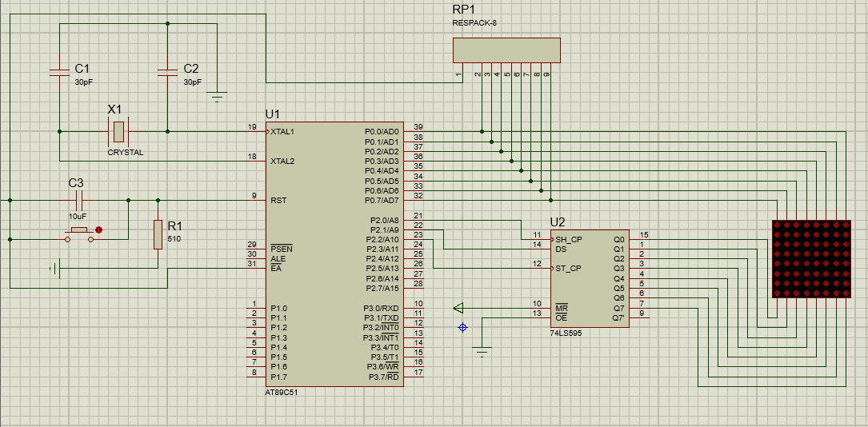The width and height of the screenshot is (868, 427).
Task: Select the 8x8 red LED dot matrix
Action: [x=811, y=259]
